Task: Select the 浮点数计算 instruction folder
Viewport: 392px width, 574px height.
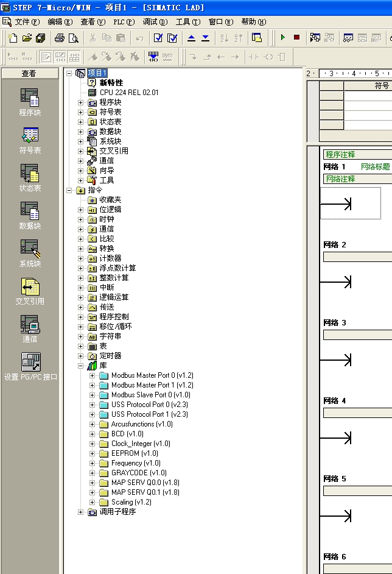Action: pyautogui.click(x=117, y=268)
